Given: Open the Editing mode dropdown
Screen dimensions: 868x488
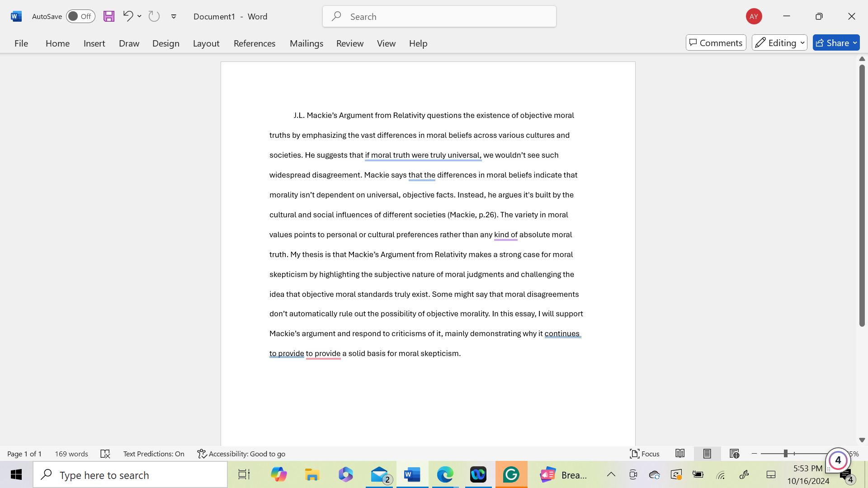Looking at the screenshot, I should [779, 43].
